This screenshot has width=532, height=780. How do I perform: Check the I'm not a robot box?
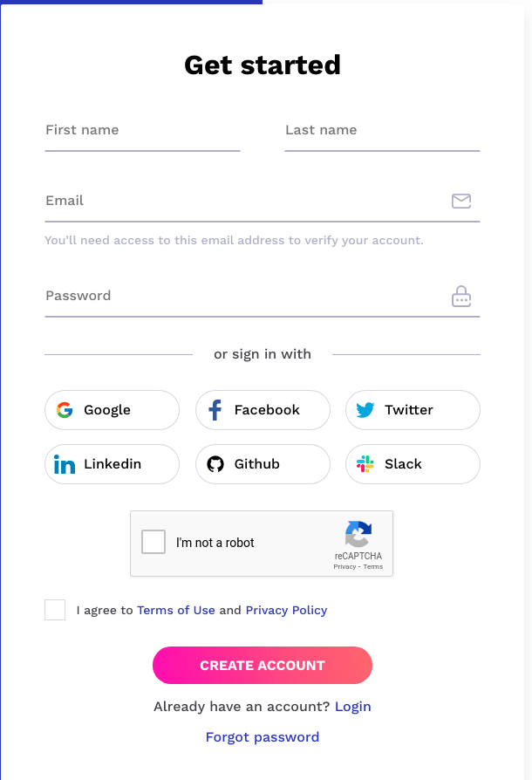pos(153,542)
